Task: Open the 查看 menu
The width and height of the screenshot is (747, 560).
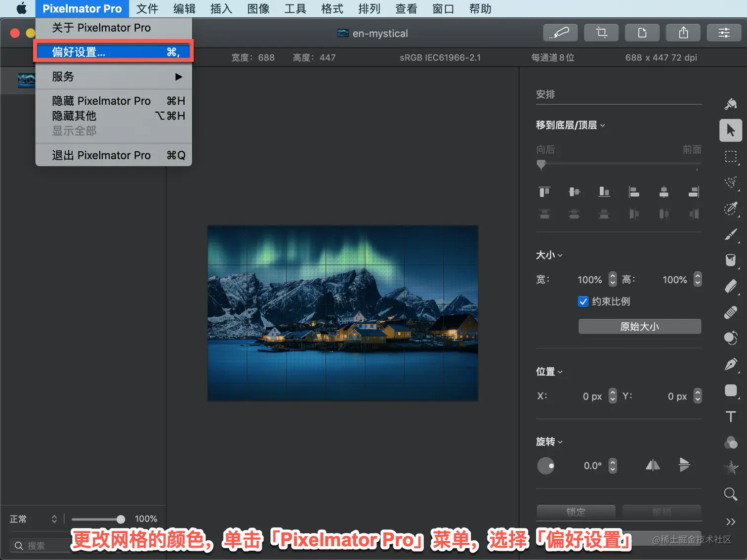Action: coord(406,9)
